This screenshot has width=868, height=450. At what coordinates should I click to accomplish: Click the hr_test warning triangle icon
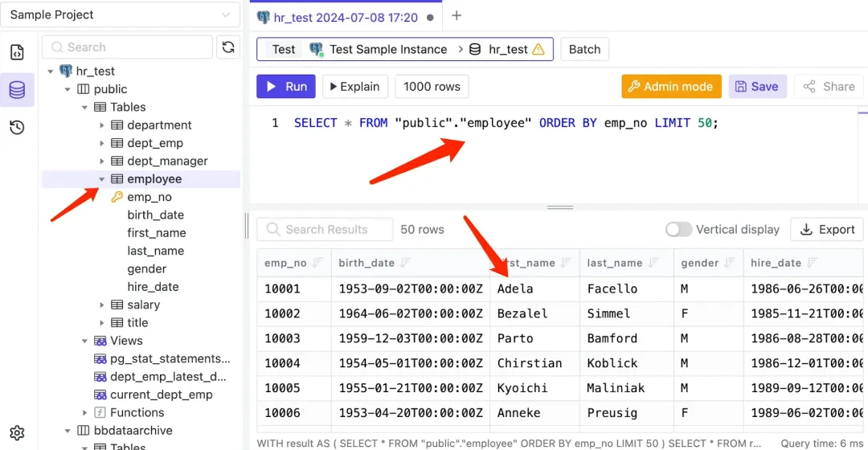(x=538, y=49)
